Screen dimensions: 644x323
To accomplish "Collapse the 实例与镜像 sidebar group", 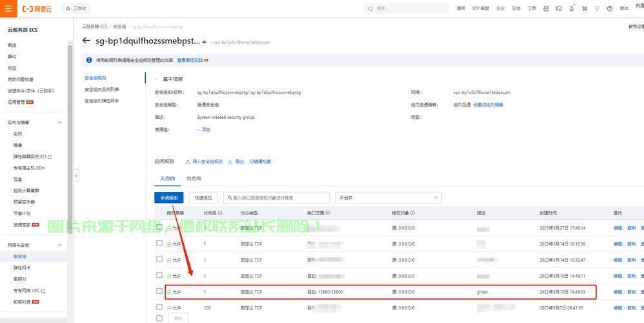I will point(59,123).
